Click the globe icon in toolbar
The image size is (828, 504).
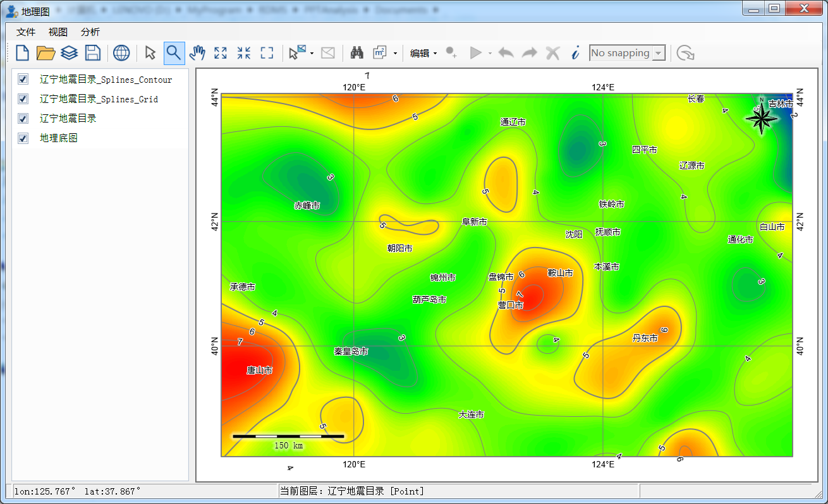pos(121,53)
